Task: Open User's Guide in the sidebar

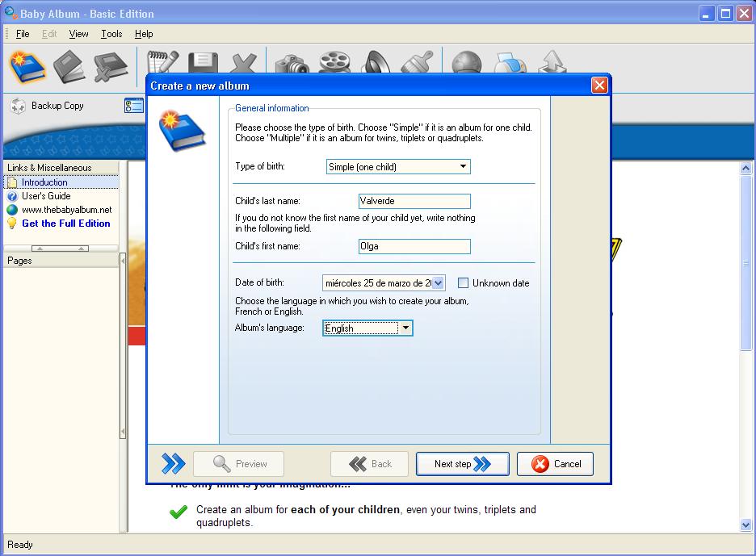Action: 46,196
